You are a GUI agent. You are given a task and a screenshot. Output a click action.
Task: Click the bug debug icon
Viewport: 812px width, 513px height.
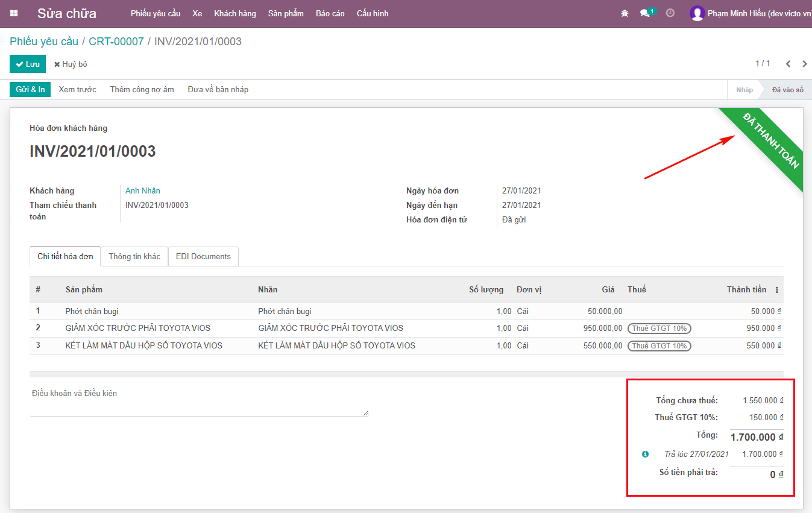625,13
